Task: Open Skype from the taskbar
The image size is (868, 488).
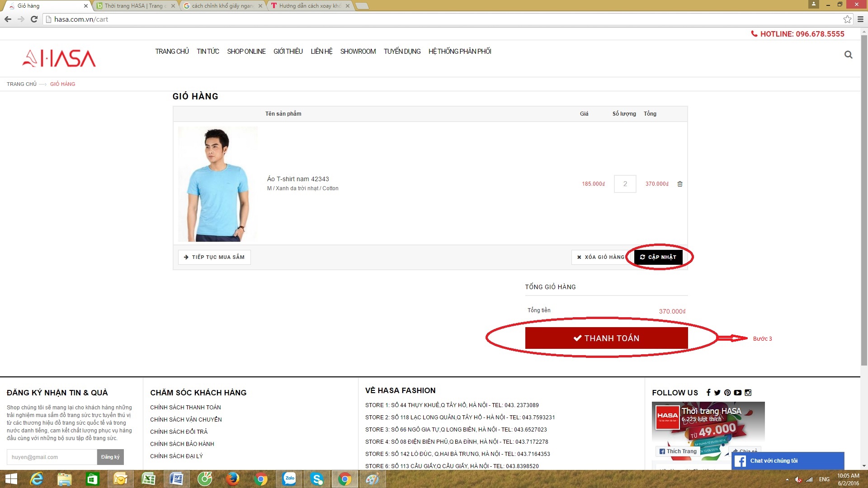Action: coord(317,479)
